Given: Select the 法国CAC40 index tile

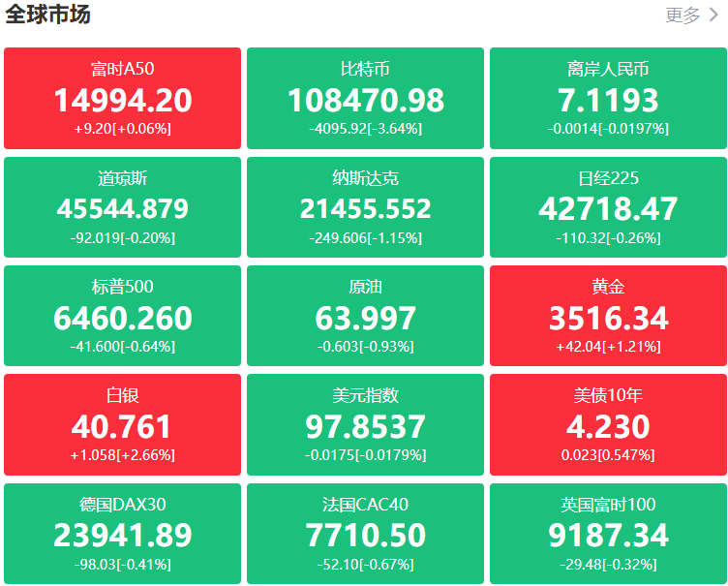Looking at the screenshot, I should pyautogui.click(x=365, y=533).
